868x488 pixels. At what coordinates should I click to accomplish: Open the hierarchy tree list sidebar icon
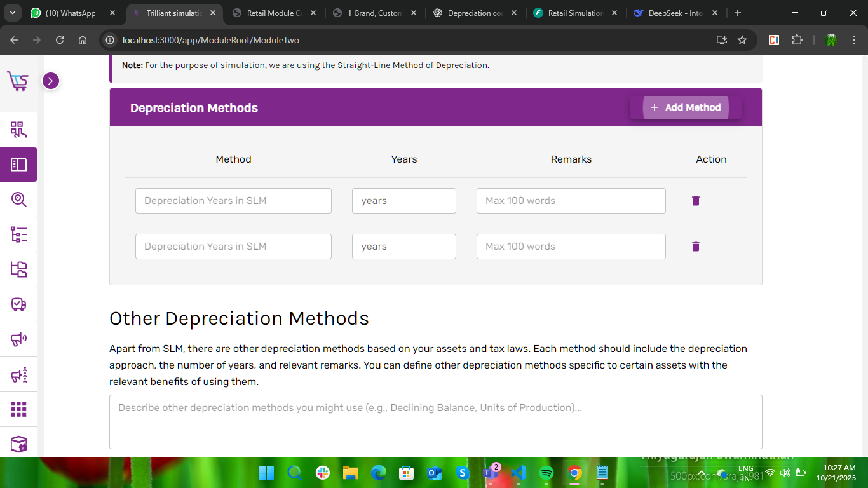pos(18,234)
